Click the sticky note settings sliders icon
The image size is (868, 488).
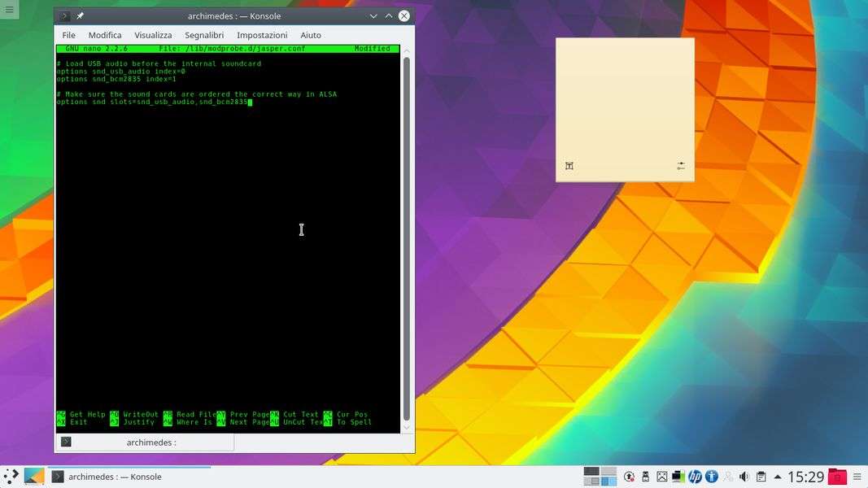coord(681,166)
